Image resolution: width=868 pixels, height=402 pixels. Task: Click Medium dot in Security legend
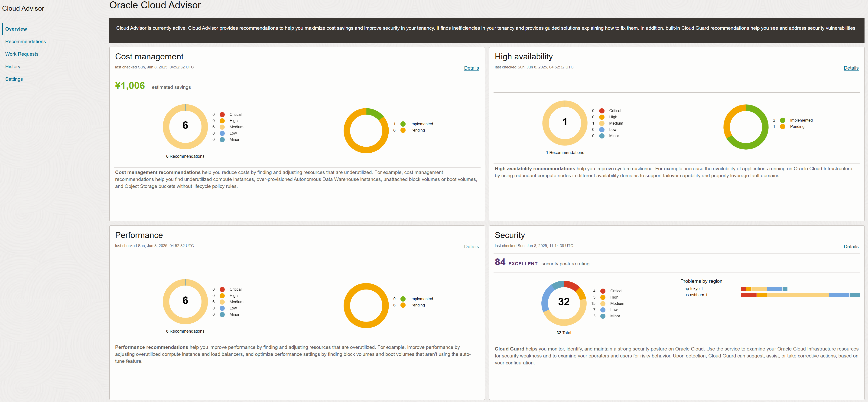coord(603,303)
